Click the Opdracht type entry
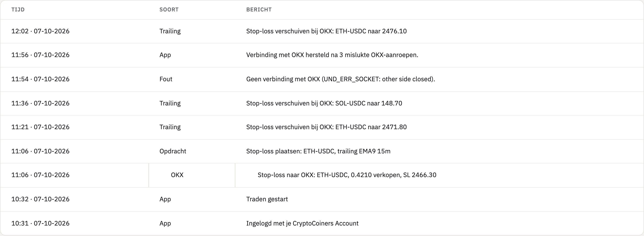Image resolution: width=644 pixels, height=236 pixels. click(x=173, y=151)
